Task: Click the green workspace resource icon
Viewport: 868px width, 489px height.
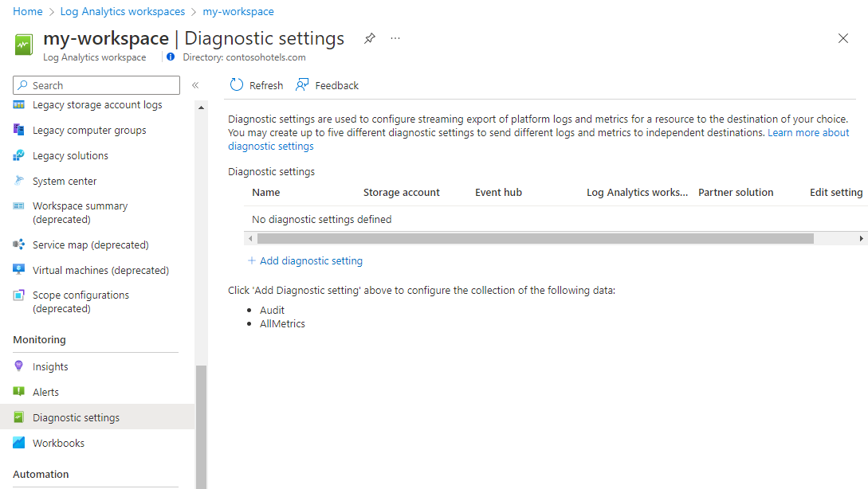Action: (23, 45)
